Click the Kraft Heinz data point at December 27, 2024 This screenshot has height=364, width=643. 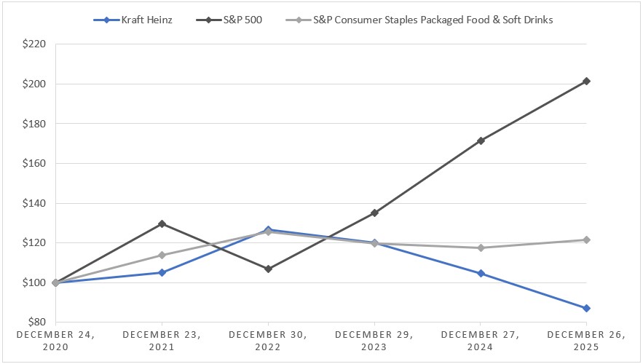481,273
